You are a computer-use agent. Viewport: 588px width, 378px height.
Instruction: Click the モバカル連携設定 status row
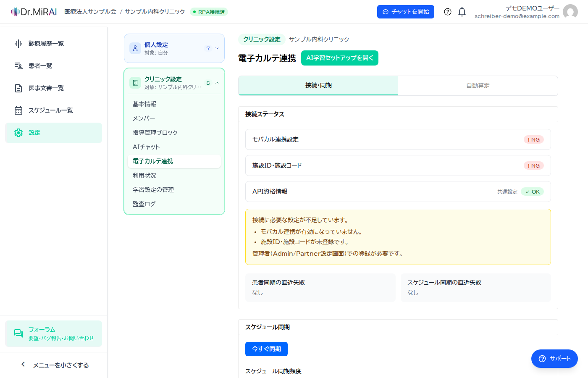tap(398, 139)
